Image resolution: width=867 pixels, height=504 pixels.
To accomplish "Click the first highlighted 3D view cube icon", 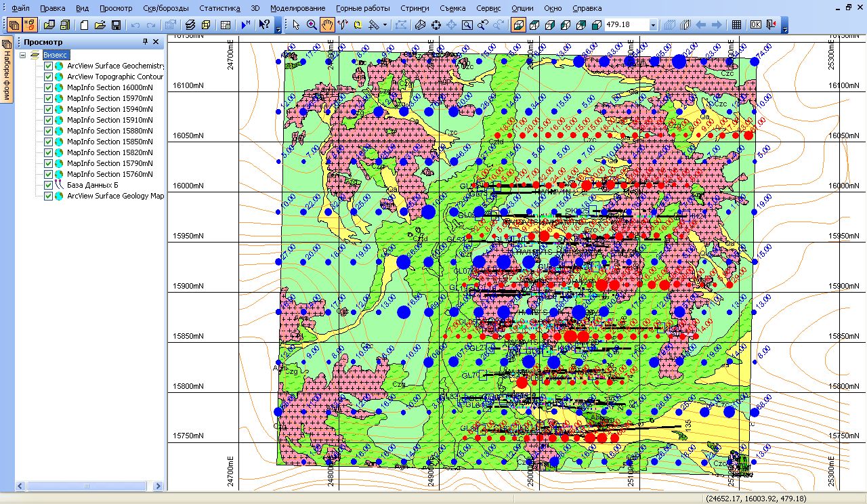I will [518, 25].
